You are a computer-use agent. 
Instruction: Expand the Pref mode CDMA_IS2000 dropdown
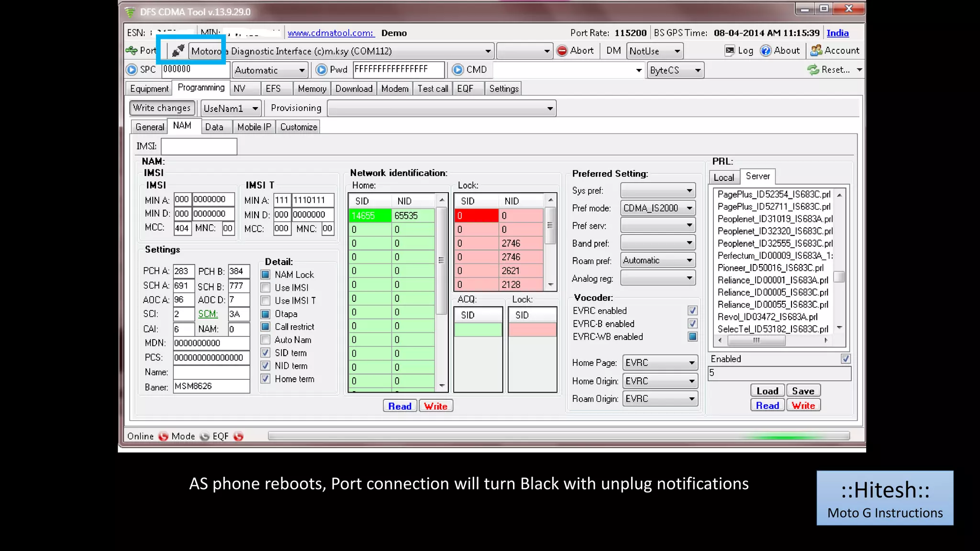pyautogui.click(x=689, y=208)
